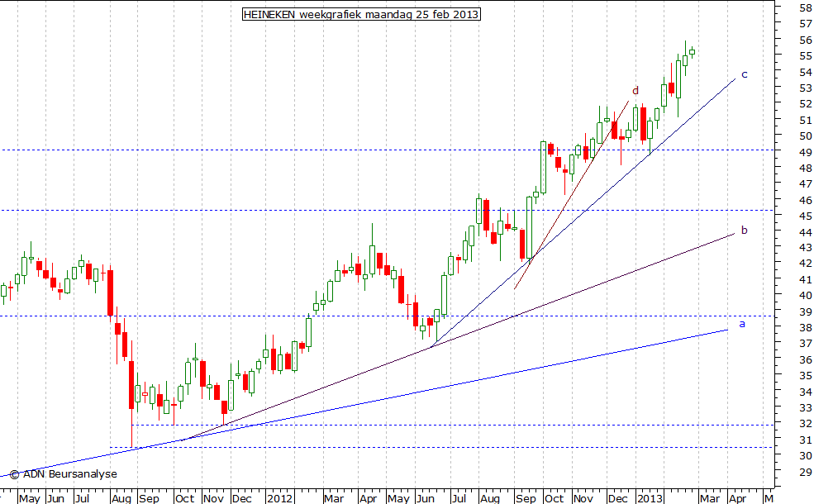Click the 'Sep' label before Oct 2012

point(526,498)
